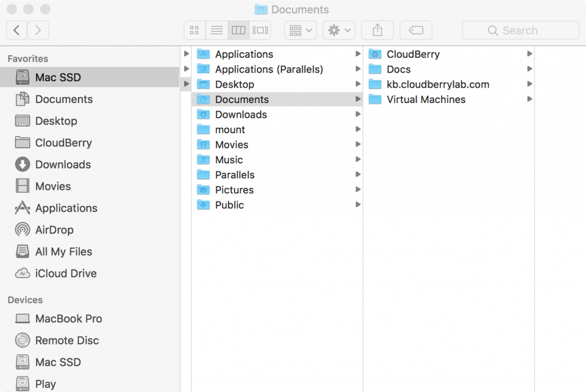Switch to list view in the toolbar
The image size is (586, 392).
216,30
